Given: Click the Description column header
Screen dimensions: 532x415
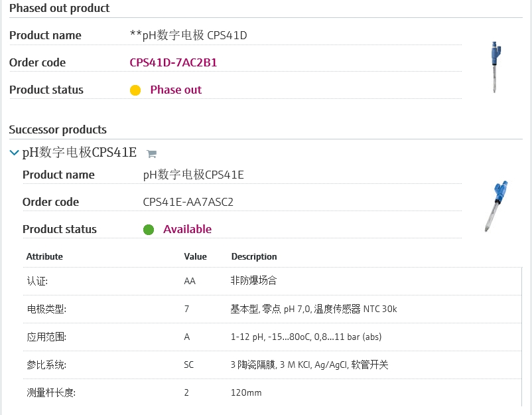Looking at the screenshot, I should pyautogui.click(x=254, y=256).
